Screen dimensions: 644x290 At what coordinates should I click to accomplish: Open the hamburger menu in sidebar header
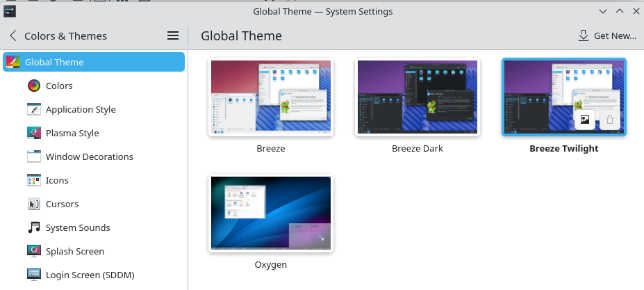coord(173,35)
